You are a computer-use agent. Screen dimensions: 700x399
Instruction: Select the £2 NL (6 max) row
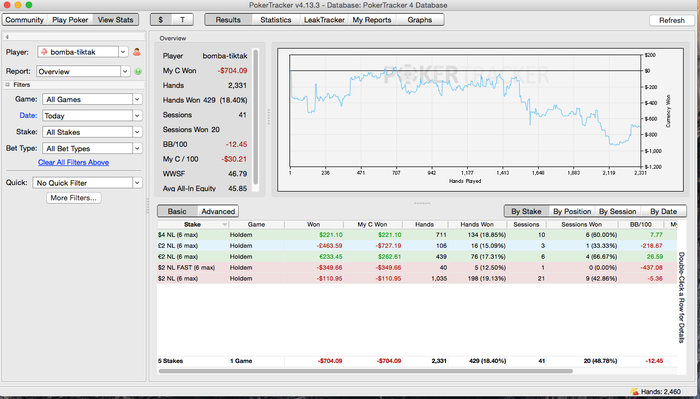(417, 245)
